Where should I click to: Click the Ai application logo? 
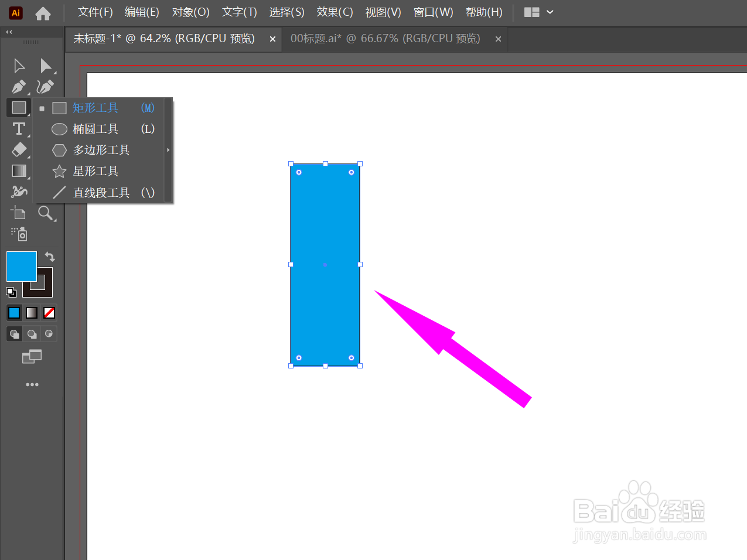coord(16,12)
